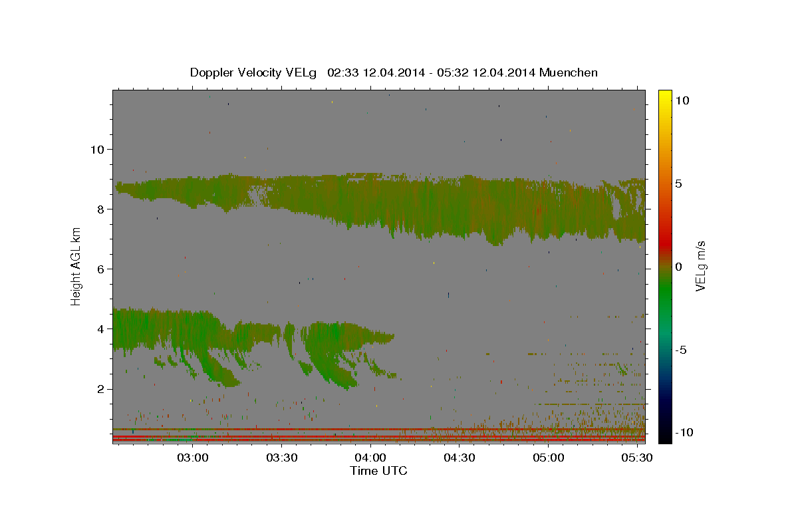Click the yellow top of the colorbar

(664, 93)
